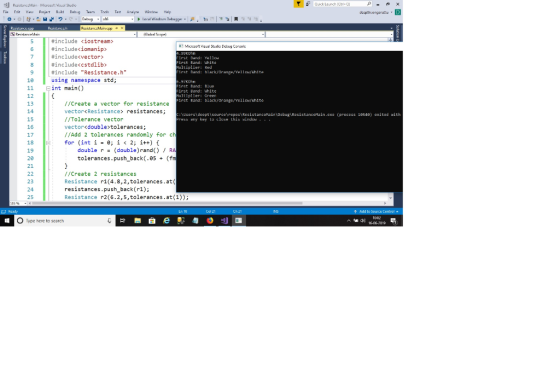Viewport: 560px width, 373px height.
Task: Click the Quick Launch search box
Action: click(x=342, y=4)
